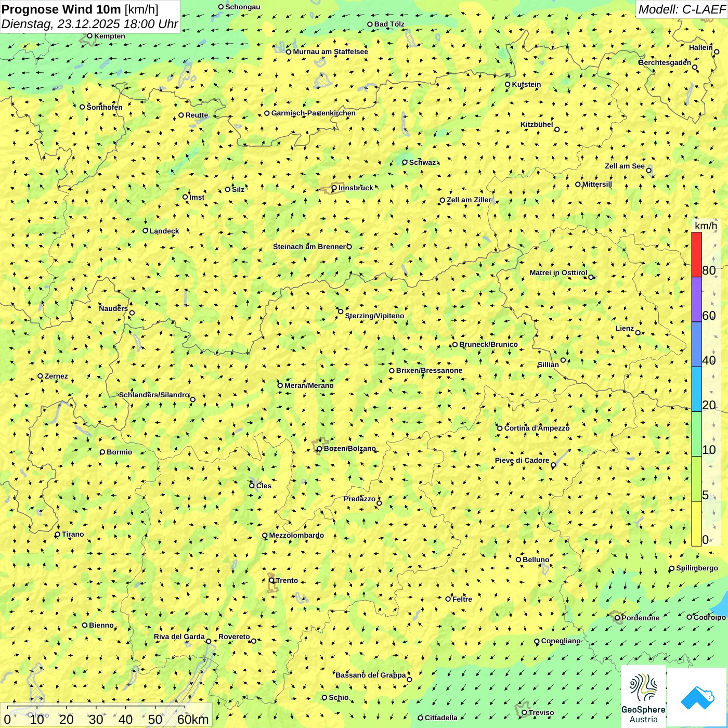728x728 pixels.
Task: Click the blue cloud logo icon
Action: coord(697,698)
